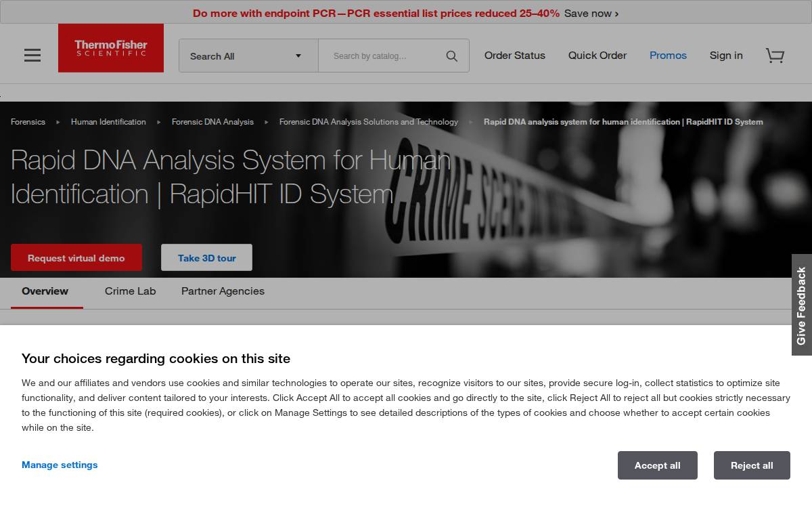
Task: Click the current page breadcrumb RapidHIT ID System
Action: (x=623, y=122)
